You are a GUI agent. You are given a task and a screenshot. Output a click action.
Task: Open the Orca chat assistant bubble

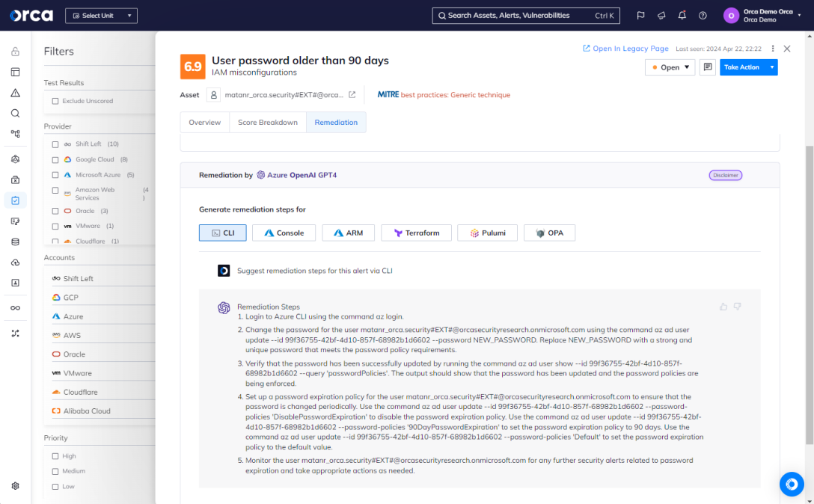tap(792, 484)
